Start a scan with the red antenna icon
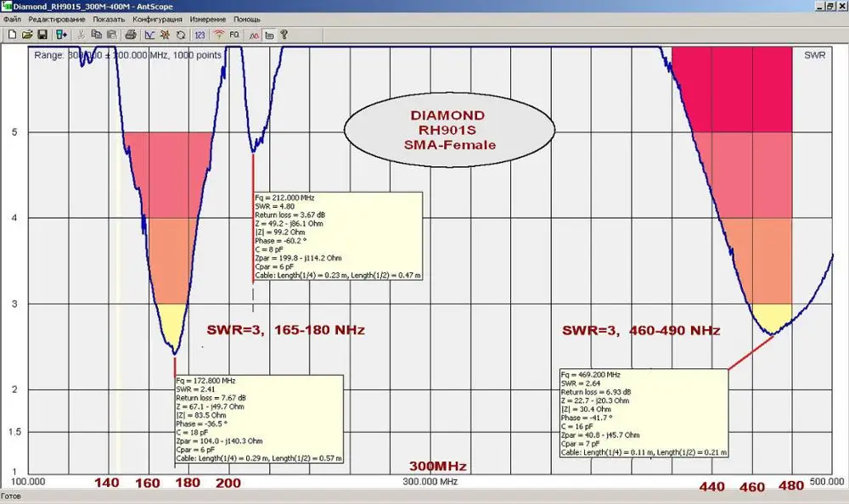 (219, 35)
